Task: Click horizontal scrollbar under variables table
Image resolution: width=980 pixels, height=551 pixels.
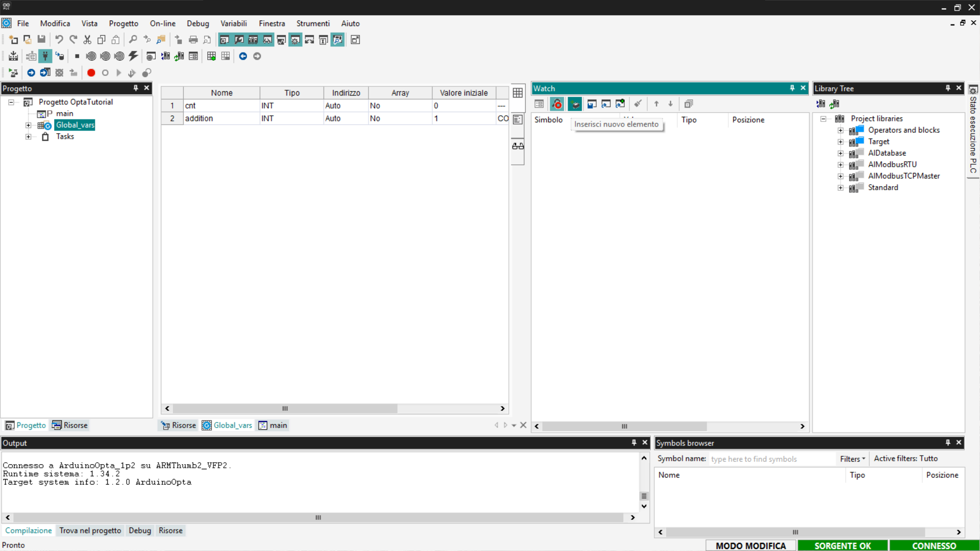Action: (285, 409)
